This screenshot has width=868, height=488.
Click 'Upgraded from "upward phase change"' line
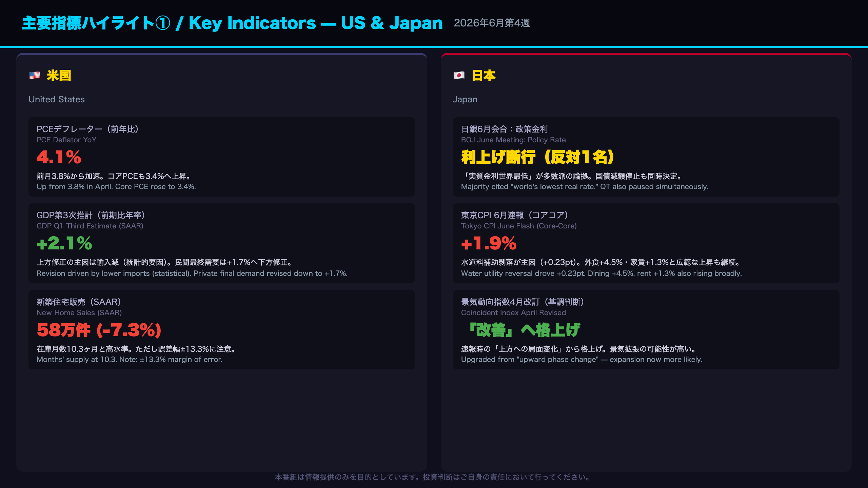click(581, 360)
